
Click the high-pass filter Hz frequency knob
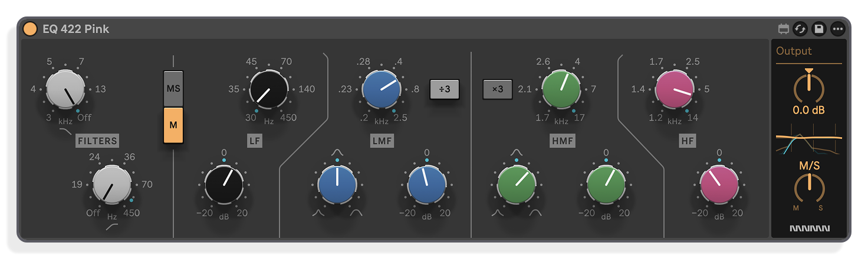click(112, 184)
